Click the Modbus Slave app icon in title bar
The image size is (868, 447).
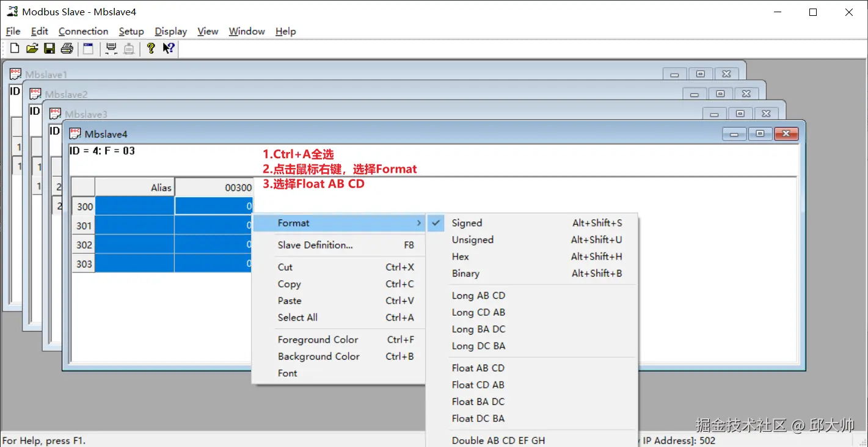(x=12, y=12)
